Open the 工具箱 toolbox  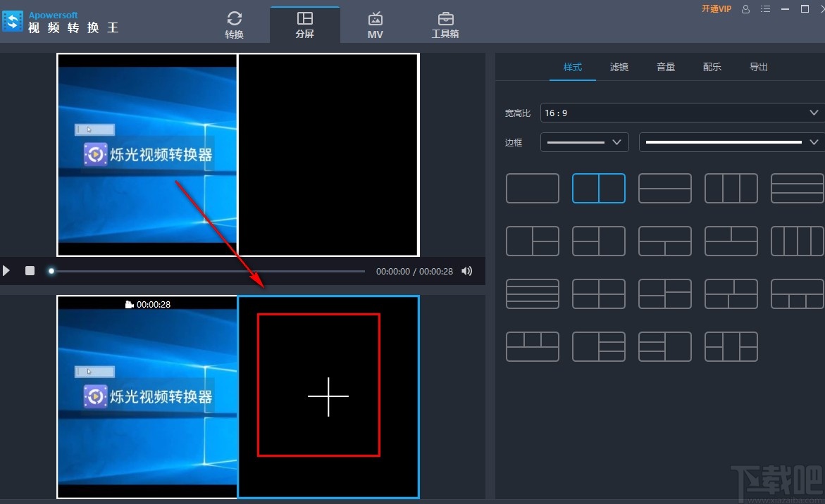click(x=445, y=23)
